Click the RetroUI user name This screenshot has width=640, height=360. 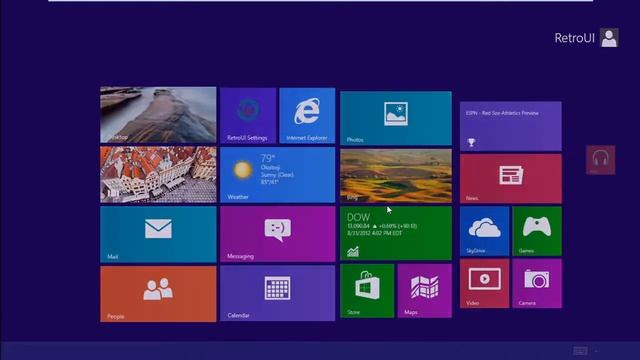[574, 38]
